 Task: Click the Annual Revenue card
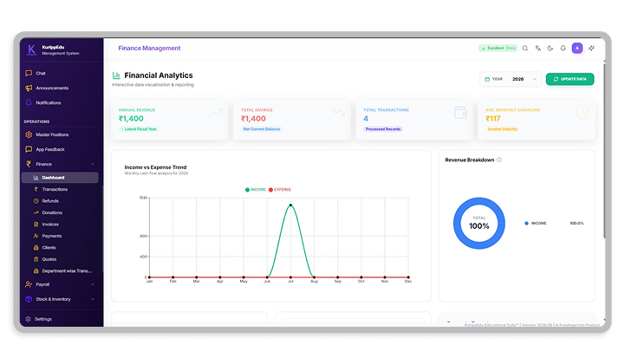(170, 120)
